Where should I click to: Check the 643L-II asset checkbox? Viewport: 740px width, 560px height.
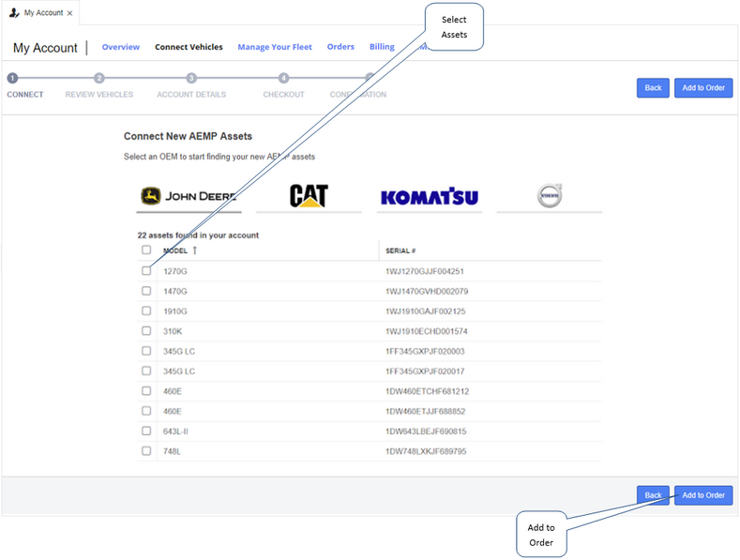point(146,431)
